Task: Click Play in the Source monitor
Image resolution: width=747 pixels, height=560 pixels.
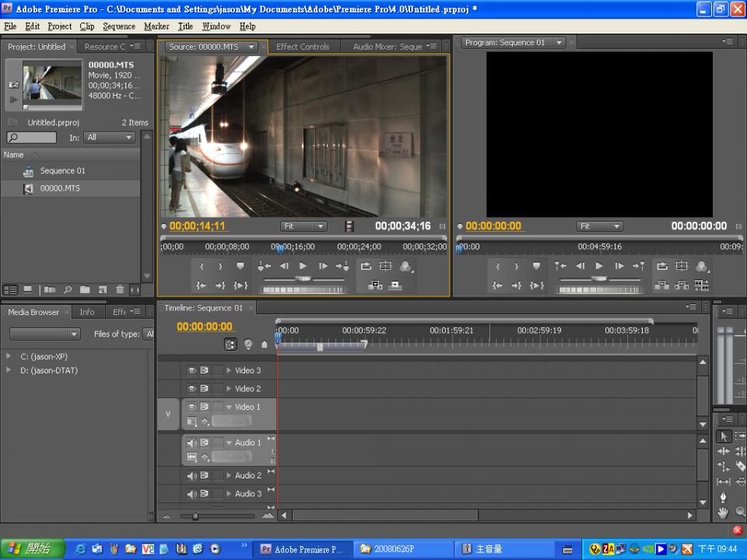Action: [x=303, y=266]
